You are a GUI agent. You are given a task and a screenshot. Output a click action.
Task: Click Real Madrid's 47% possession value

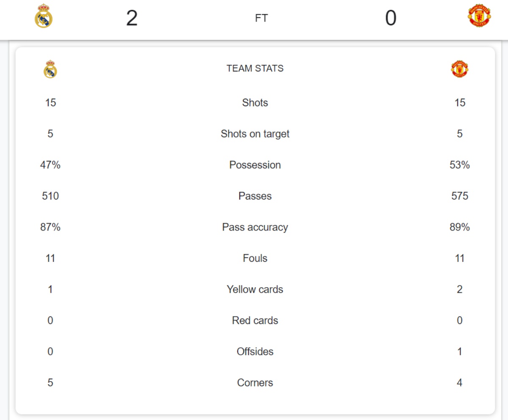[x=50, y=165]
